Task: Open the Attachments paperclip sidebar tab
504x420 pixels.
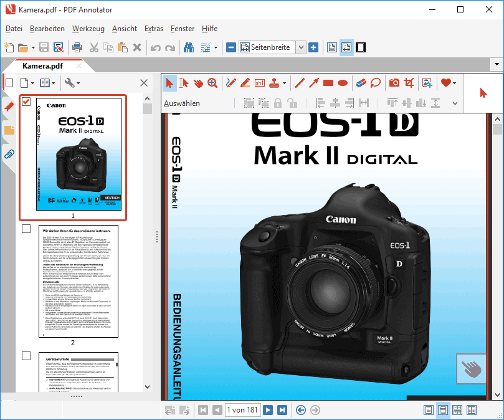Action: pyautogui.click(x=9, y=154)
